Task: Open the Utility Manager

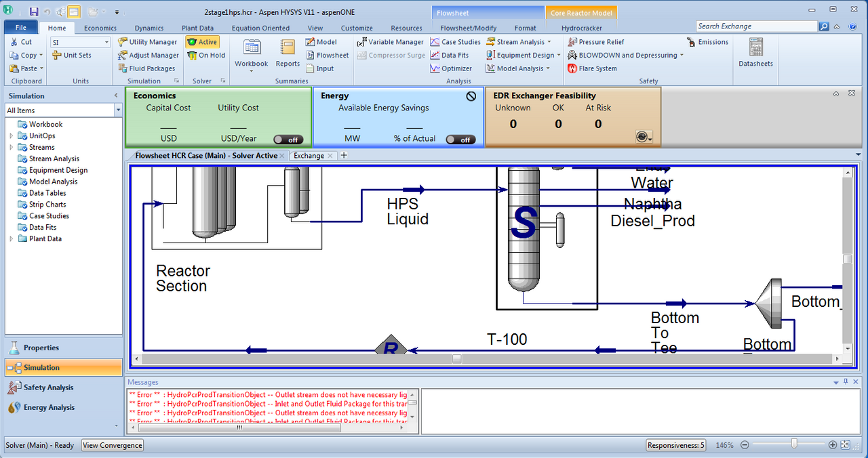Action: (x=148, y=42)
